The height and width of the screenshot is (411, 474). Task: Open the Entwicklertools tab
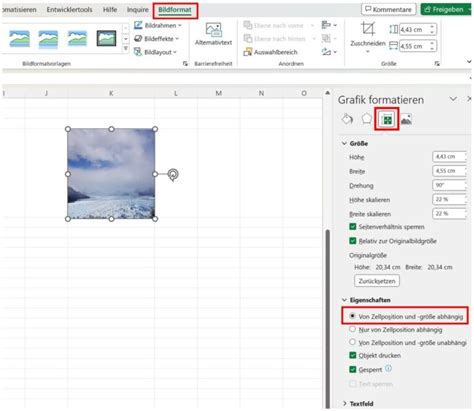pyautogui.click(x=69, y=10)
